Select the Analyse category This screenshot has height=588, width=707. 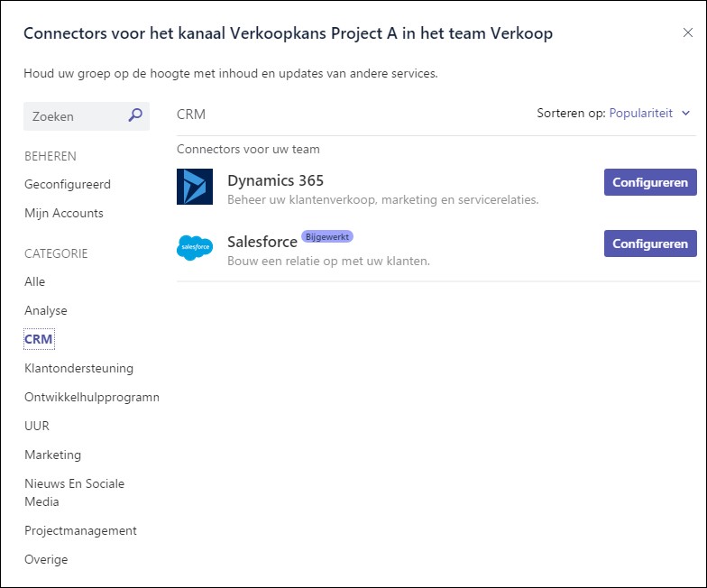point(46,310)
